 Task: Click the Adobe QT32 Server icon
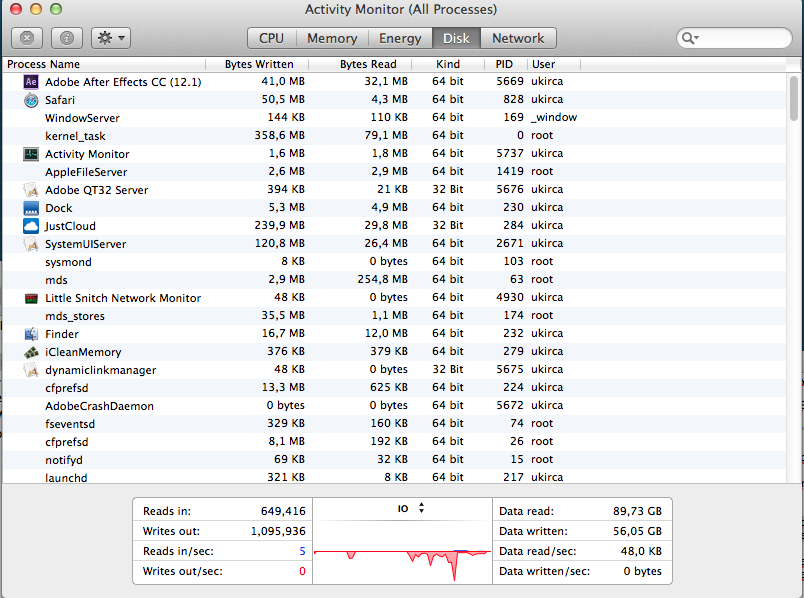pos(31,190)
